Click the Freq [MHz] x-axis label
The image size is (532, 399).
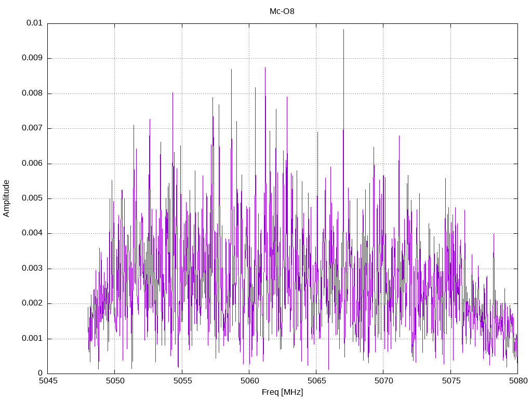282,392
